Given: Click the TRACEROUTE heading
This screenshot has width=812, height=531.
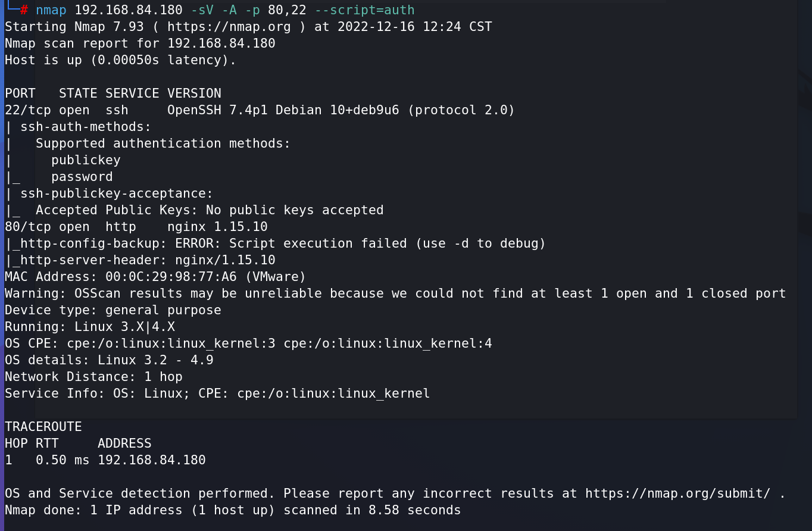Looking at the screenshot, I should [43, 427].
